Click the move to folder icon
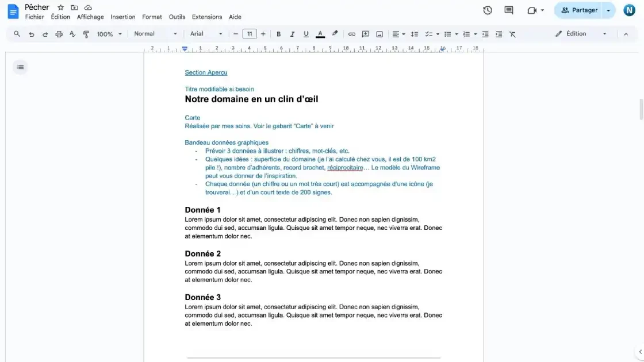The height and width of the screenshot is (362, 644). (74, 7)
